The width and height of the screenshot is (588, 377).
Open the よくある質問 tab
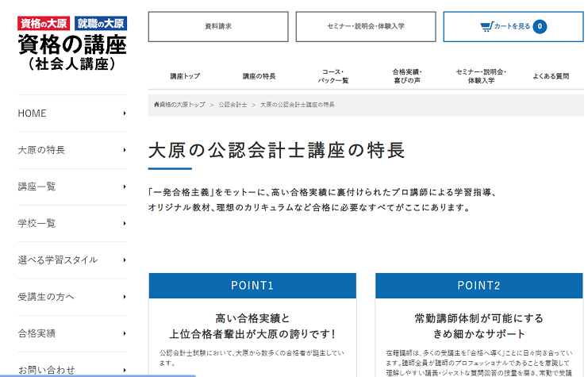[x=551, y=76]
